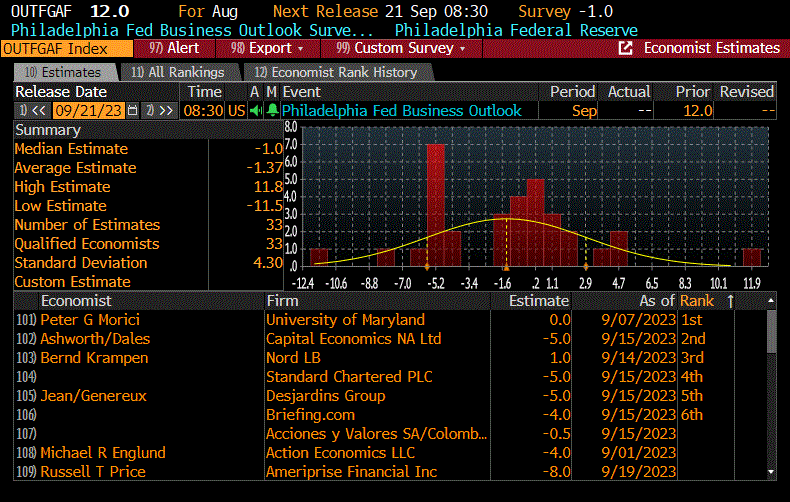Click the Low Estimate value -11.5
Image resolution: width=790 pixels, height=502 pixels.
click(265, 206)
